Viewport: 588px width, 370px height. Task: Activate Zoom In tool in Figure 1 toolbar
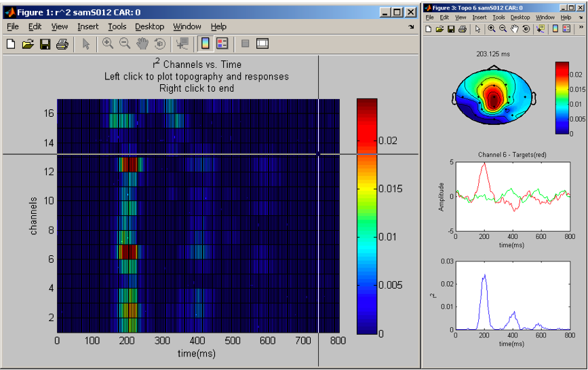pyautogui.click(x=108, y=44)
